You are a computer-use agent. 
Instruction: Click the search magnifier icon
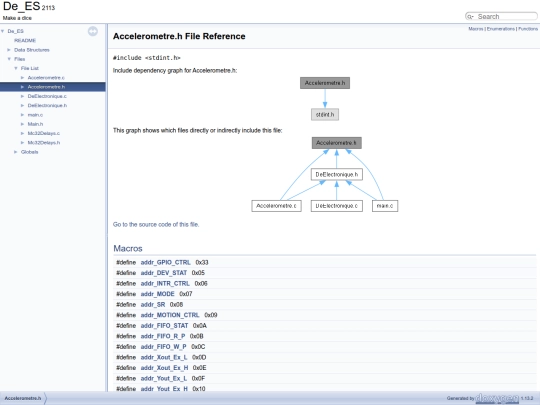point(470,17)
